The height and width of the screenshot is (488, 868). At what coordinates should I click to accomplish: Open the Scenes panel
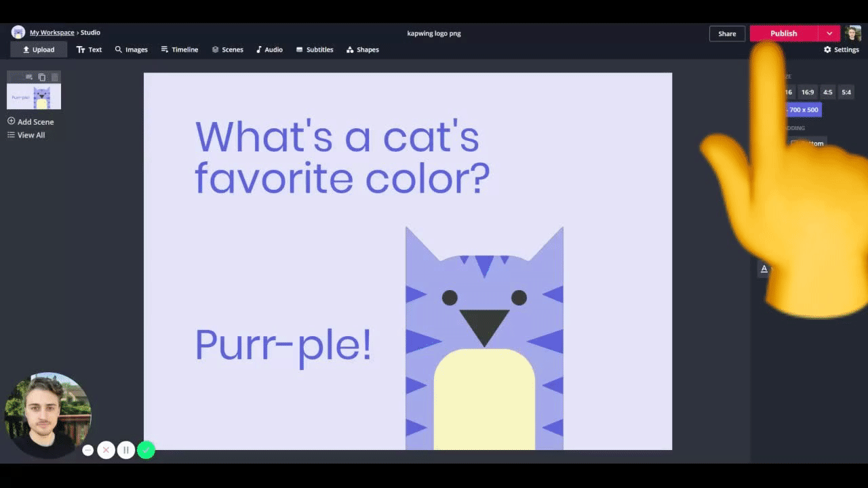227,49
